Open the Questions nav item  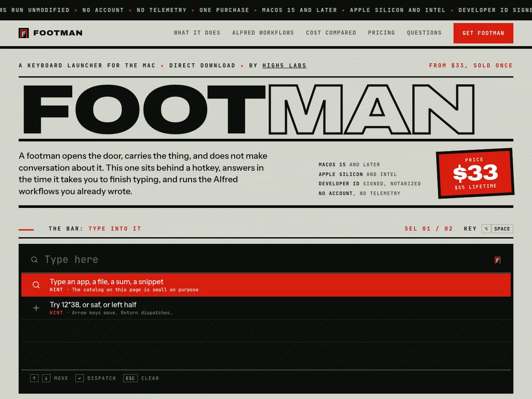pyautogui.click(x=424, y=33)
